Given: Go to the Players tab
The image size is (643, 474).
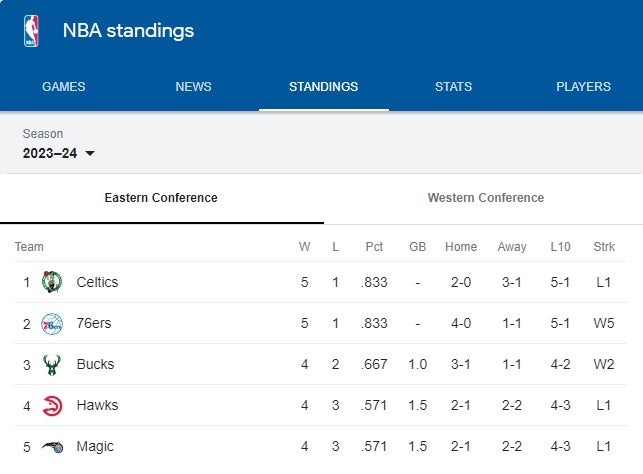Looking at the screenshot, I should [583, 87].
